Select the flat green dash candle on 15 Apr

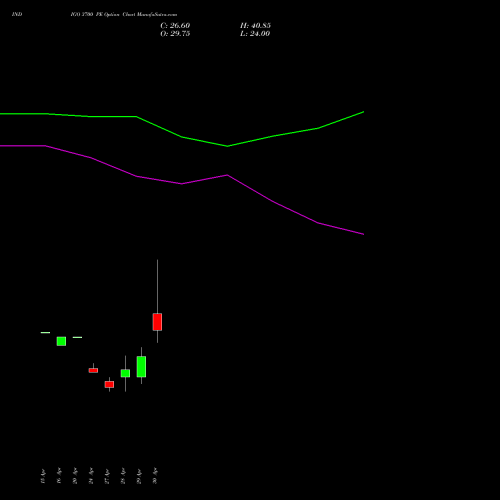(x=45, y=333)
